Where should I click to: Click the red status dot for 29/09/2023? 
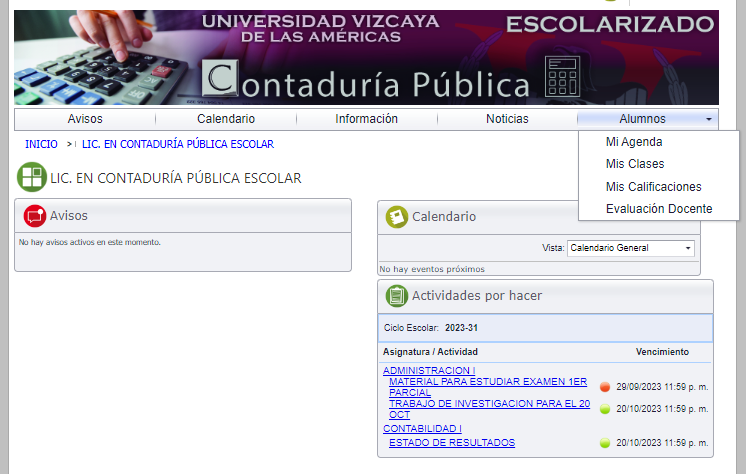[605, 387]
